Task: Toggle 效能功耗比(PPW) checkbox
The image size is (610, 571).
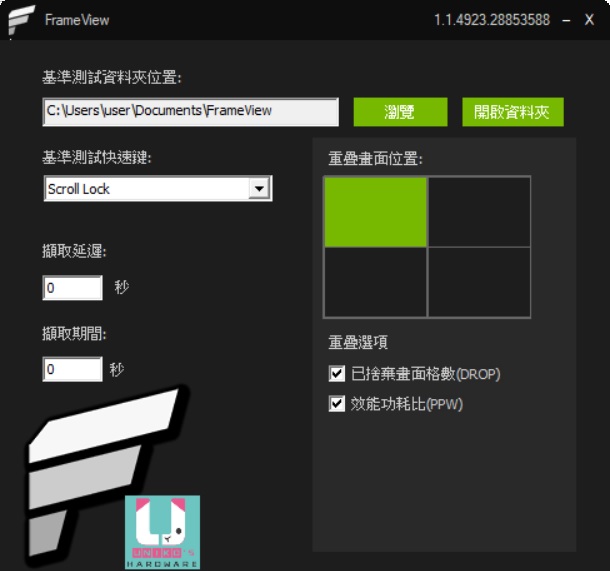Action: [x=337, y=404]
